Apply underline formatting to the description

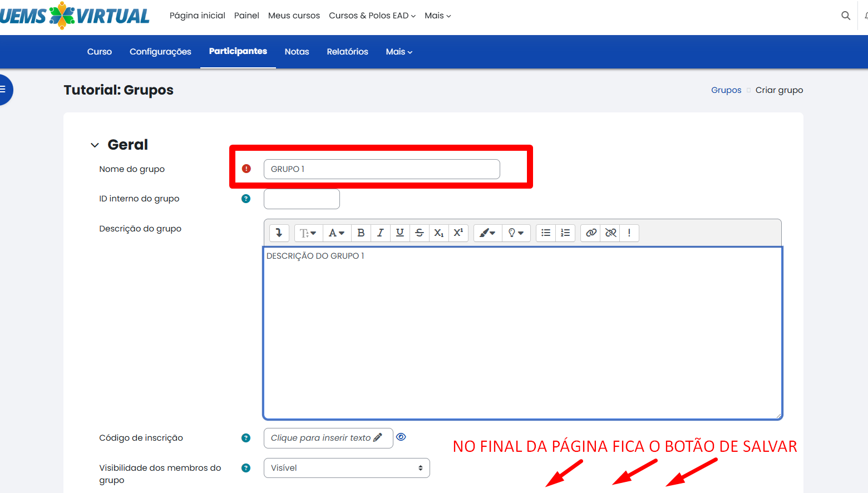[x=400, y=233]
